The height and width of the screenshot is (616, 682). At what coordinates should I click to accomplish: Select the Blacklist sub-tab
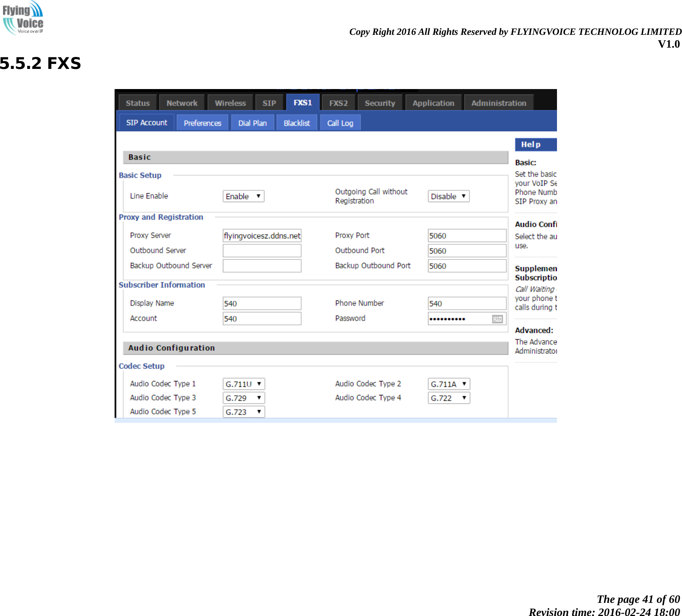pyautogui.click(x=296, y=122)
